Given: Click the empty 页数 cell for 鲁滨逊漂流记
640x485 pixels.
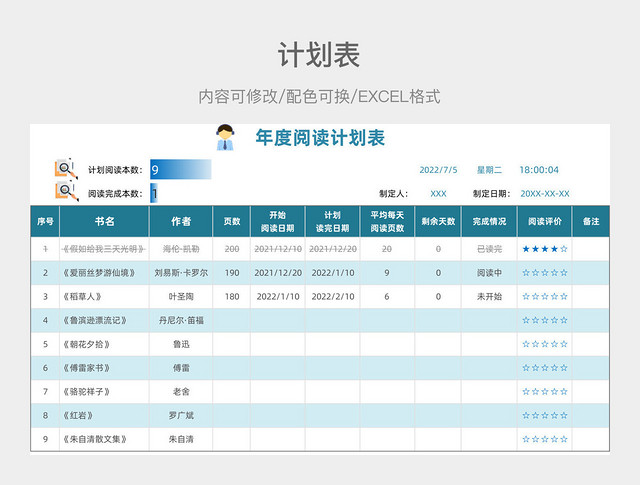Looking at the screenshot, I should coord(231,320).
